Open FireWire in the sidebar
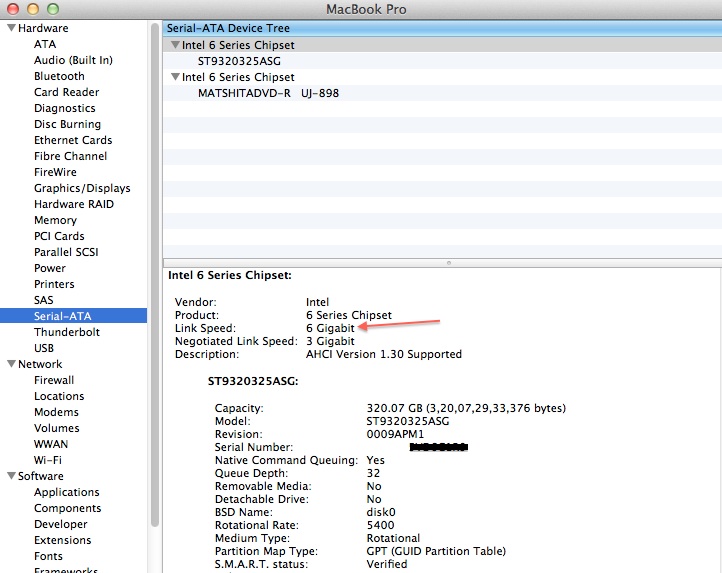The image size is (722, 573). click(55, 172)
